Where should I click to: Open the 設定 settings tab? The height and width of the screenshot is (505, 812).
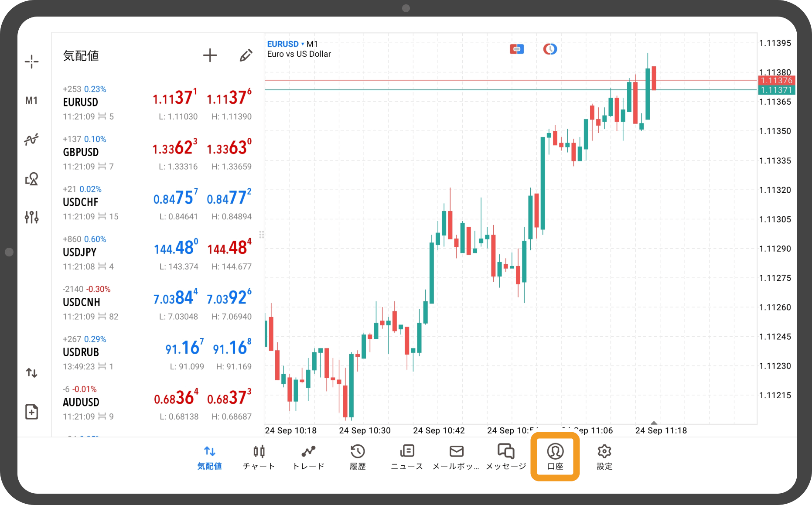tap(604, 457)
